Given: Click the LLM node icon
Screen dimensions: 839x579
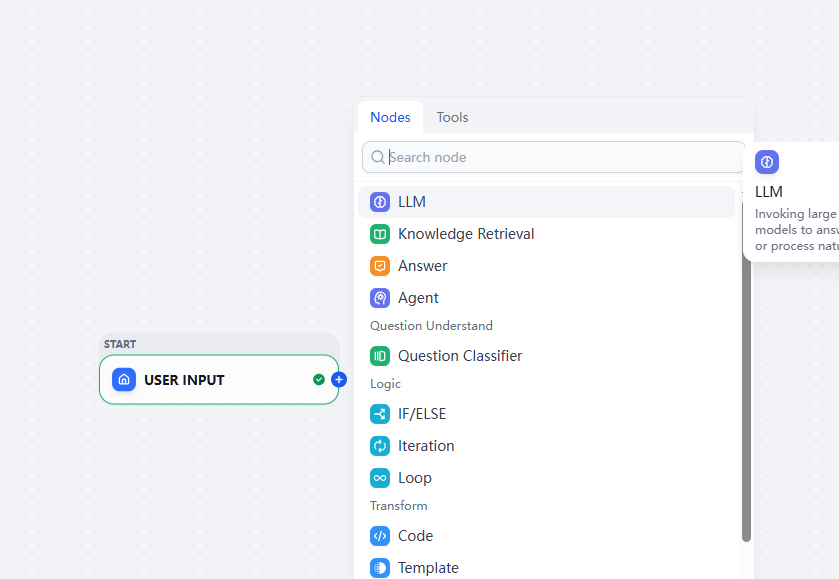Looking at the screenshot, I should tap(380, 202).
